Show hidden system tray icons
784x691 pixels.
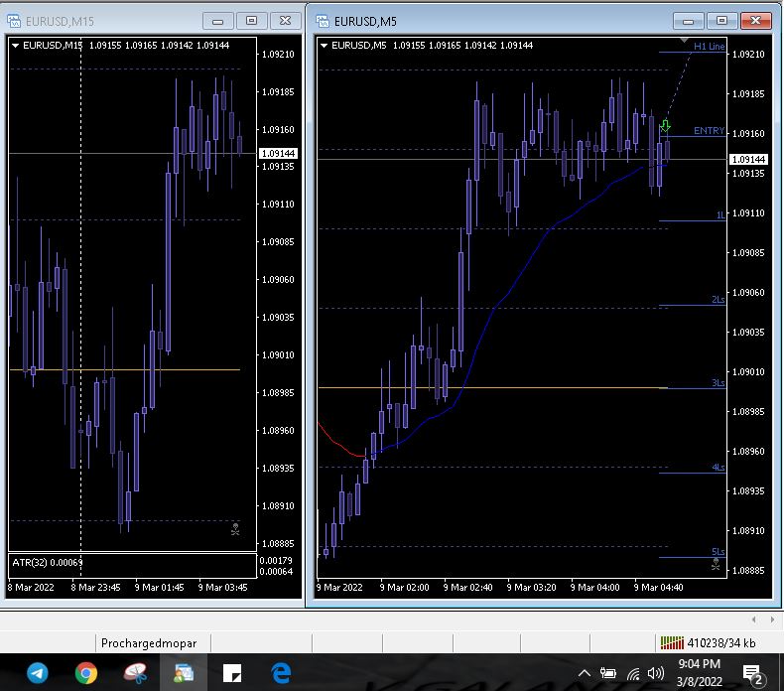(585, 673)
